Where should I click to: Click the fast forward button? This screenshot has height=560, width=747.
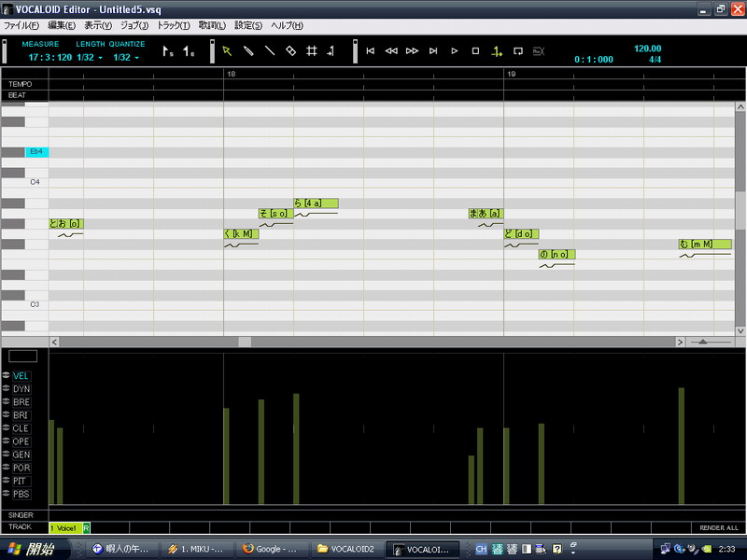[412, 51]
